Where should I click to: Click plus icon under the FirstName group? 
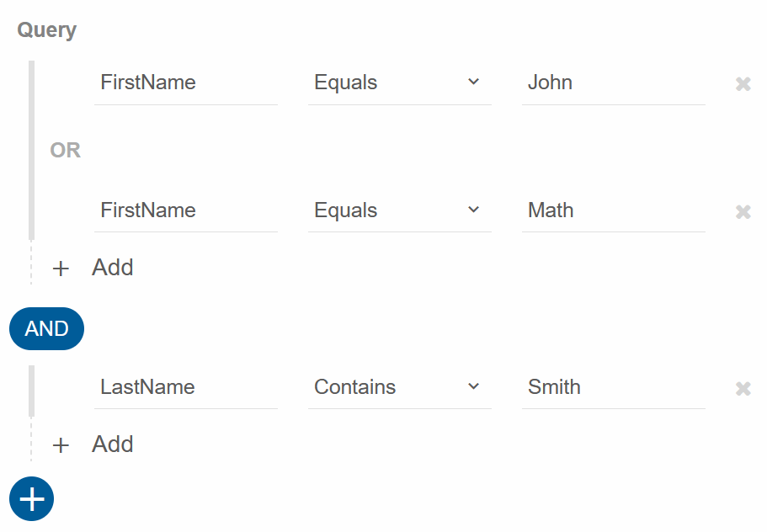coord(61,269)
